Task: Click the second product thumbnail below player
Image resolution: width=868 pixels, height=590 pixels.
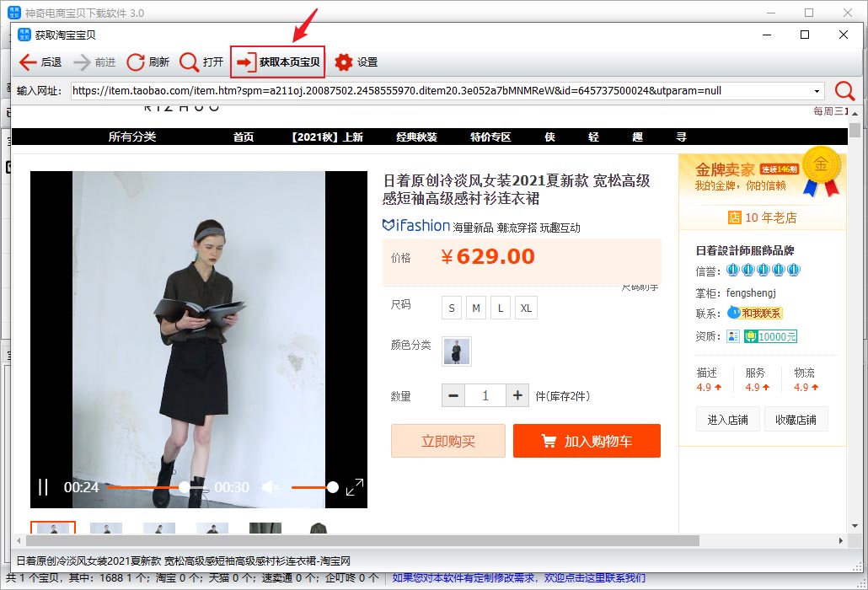Action: click(x=105, y=528)
